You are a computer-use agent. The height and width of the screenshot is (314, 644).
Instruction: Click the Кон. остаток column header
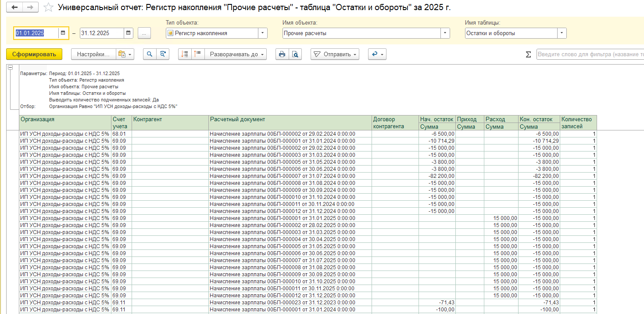[539, 119]
